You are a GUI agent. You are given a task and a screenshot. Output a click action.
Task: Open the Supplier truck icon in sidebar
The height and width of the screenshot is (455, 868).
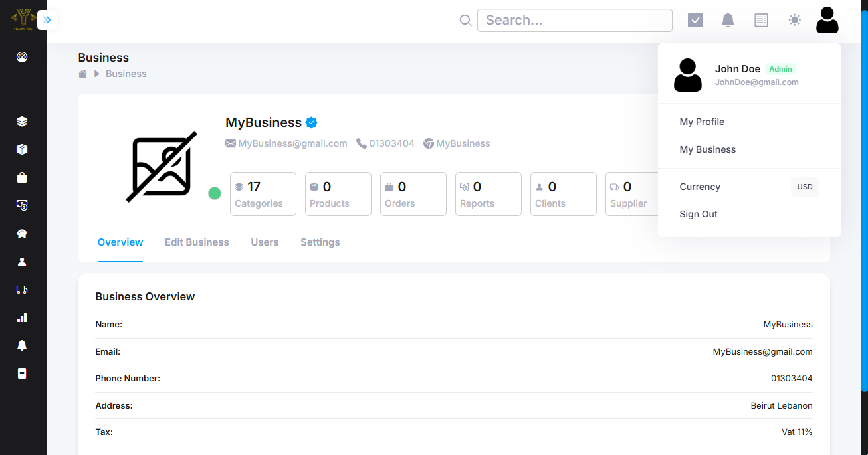(x=22, y=289)
